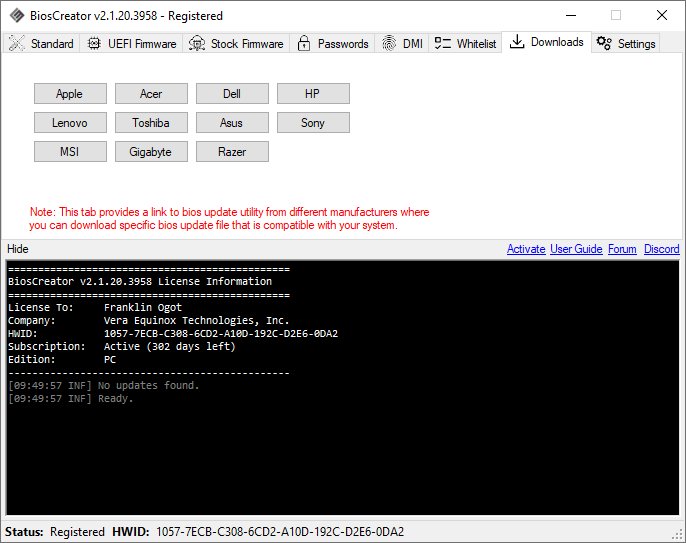Open the Settings tab

(x=626, y=43)
